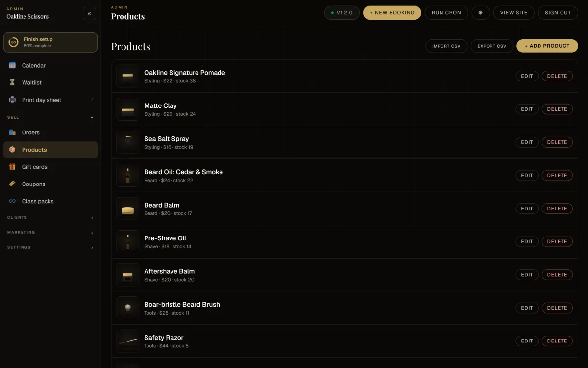
Task: Edit the Beard Balm product
Action: coord(527,209)
